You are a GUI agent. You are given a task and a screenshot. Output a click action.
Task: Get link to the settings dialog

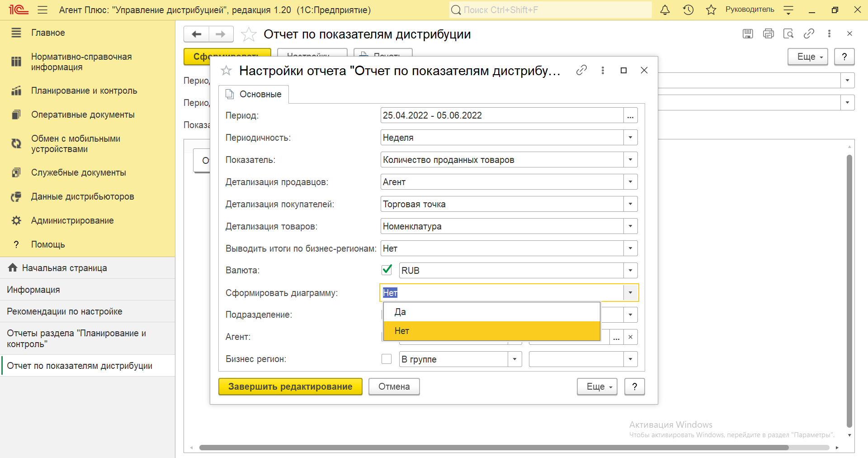tap(581, 70)
